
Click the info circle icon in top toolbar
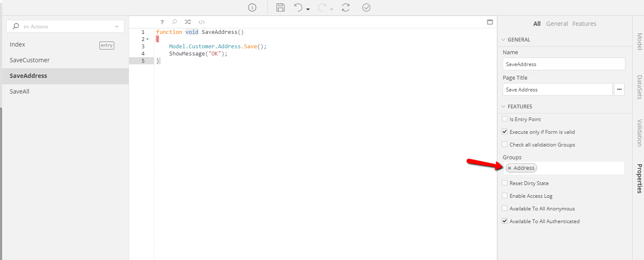coord(252,8)
